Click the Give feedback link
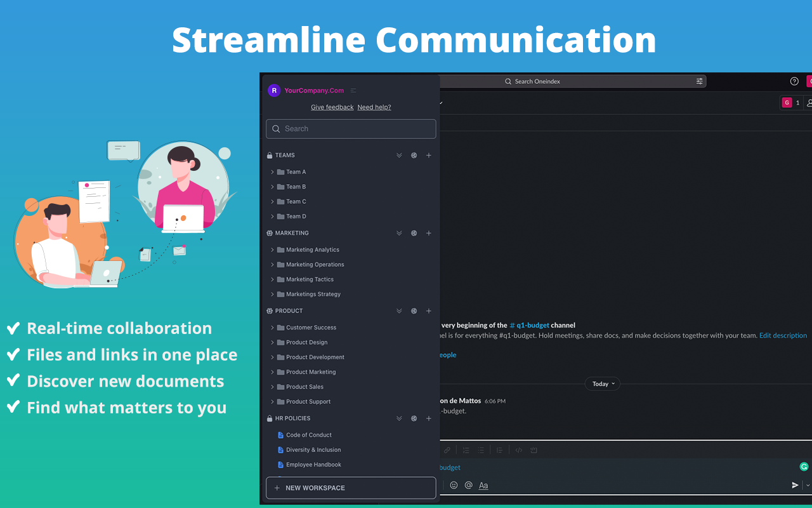This screenshot has width=812, height=508. (x=332, y=107)
